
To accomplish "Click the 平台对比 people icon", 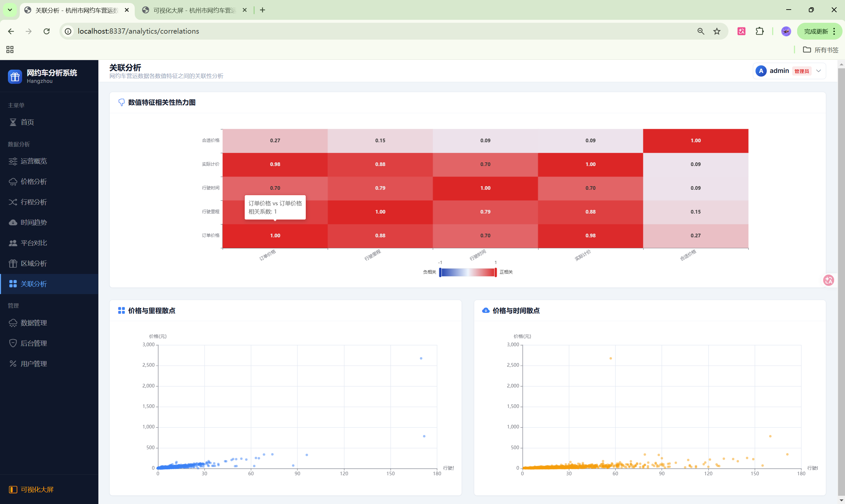I will 13,243.
